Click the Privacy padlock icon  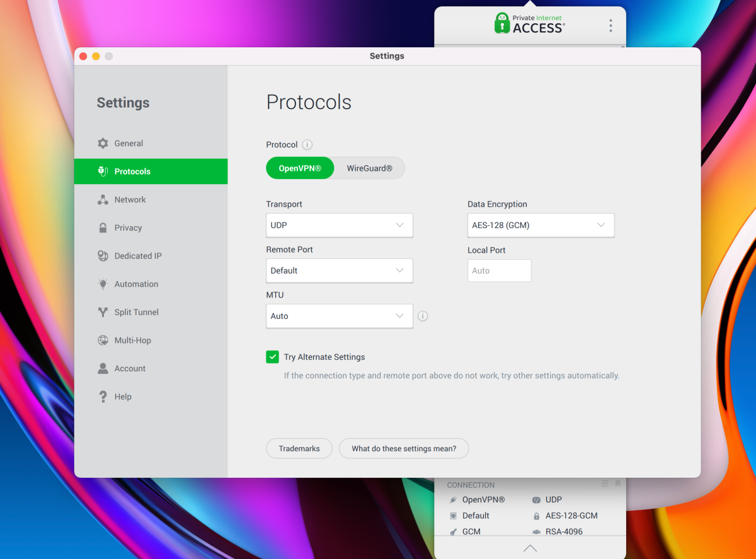pyautogui.click(x=103, y=228)
